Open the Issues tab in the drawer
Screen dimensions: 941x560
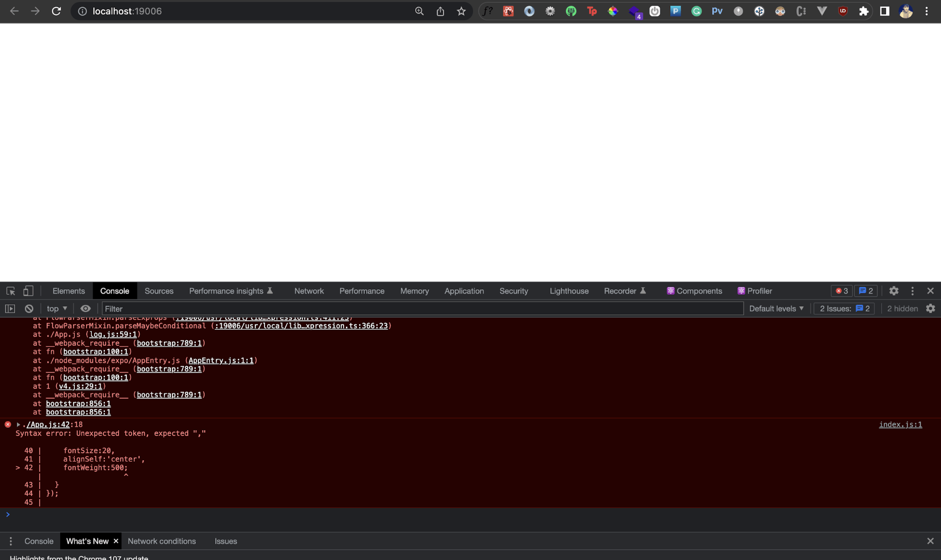tap(225, 541)
